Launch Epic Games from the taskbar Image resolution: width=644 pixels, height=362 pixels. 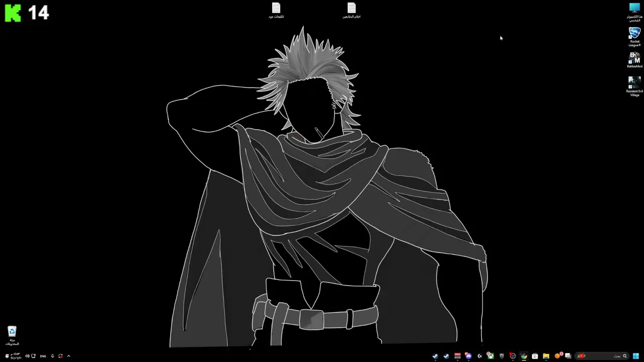[502, 356]
